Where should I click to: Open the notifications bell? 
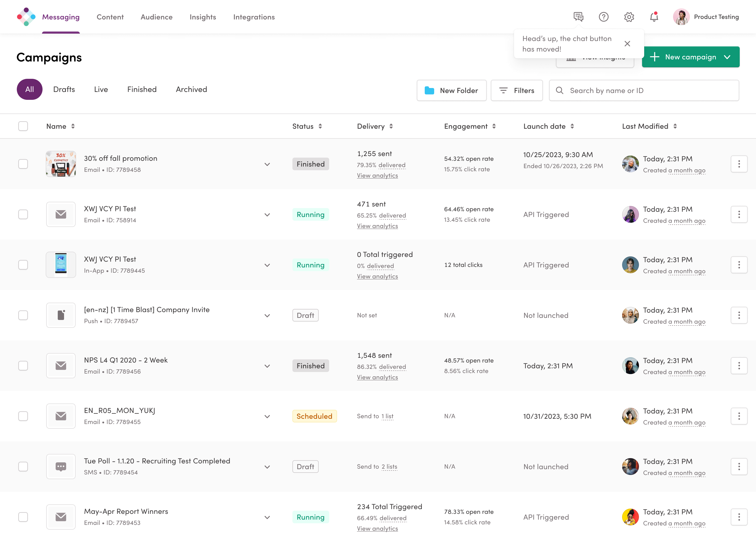point(654,17)
